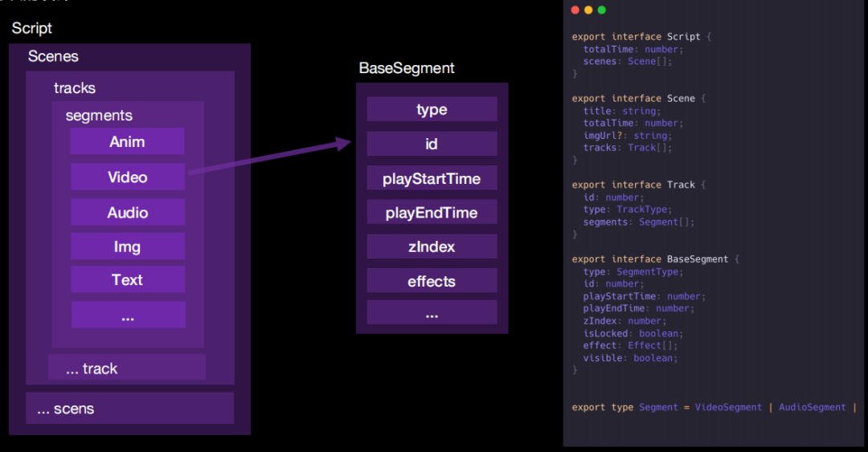Click the playStartTime field box

[x=432, y=177]
